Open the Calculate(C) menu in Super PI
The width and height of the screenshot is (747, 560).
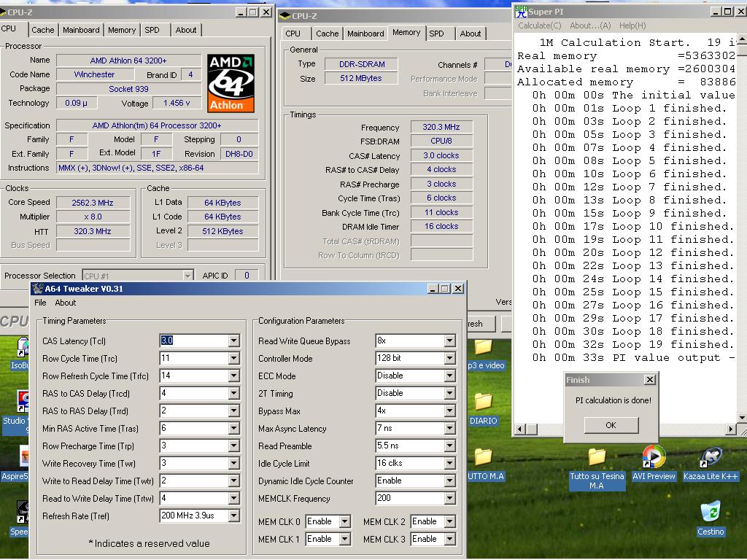[x=540, y=26]
